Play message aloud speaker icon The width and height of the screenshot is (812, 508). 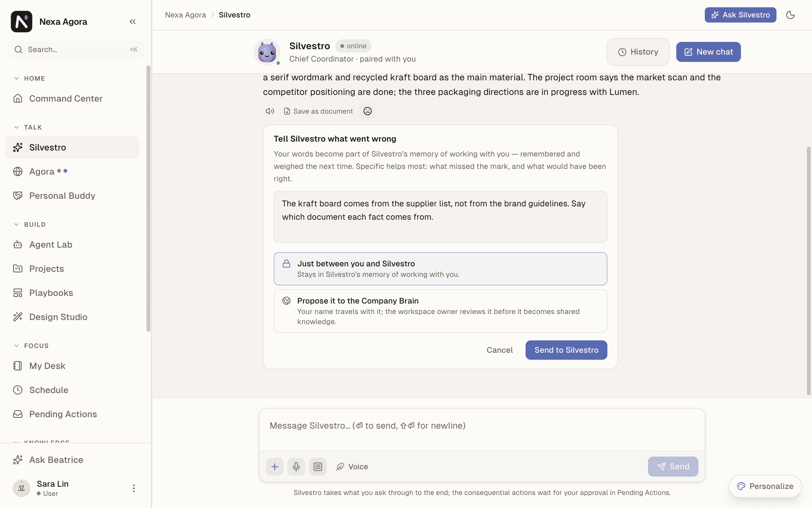click(x=270, y=111)
